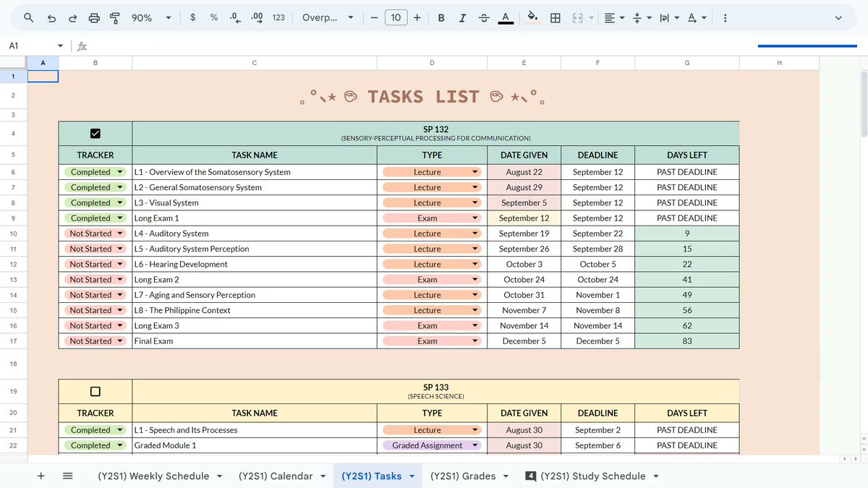Viewport: 868px width, 488px height.
Task: Open the zoom level dropdown
Action: pyautogui.click(x=152, y=18)
